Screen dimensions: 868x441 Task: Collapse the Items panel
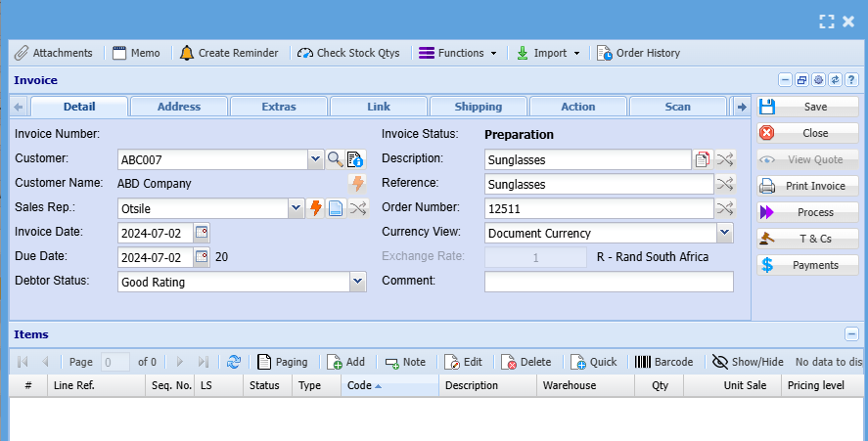[x=851, y=334]
